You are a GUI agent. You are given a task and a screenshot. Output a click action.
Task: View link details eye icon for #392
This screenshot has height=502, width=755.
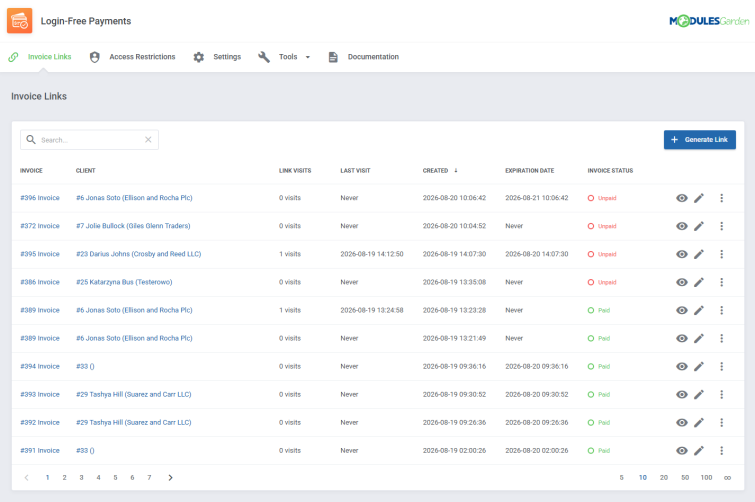click(682, 422)
